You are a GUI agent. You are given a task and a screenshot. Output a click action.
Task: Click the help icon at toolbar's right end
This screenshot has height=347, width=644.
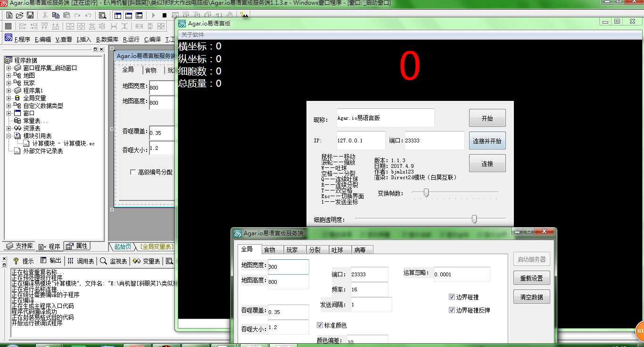coord(244,15)
